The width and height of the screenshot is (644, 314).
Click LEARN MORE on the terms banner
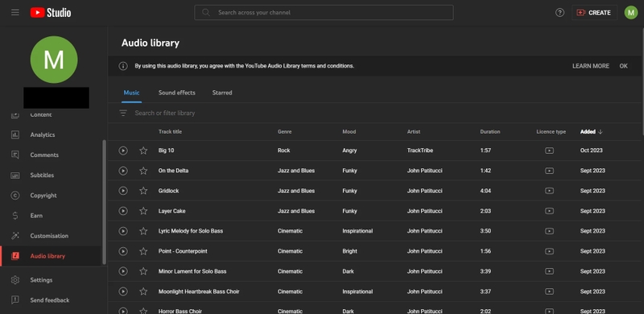[x=591, y=66]
